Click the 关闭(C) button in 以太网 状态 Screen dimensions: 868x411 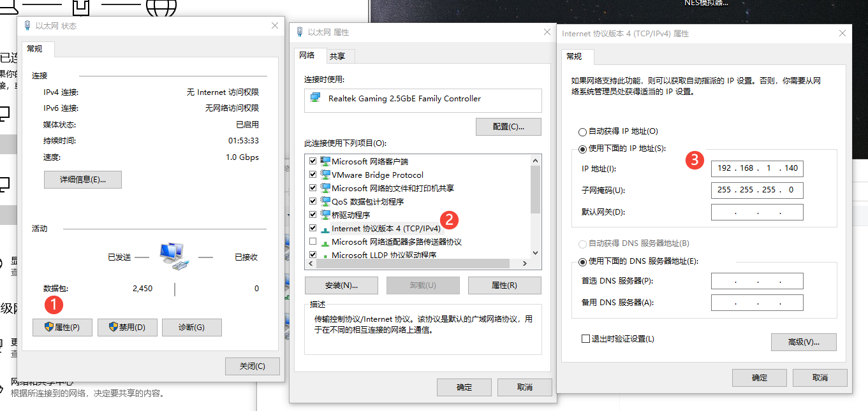[252, 366]
